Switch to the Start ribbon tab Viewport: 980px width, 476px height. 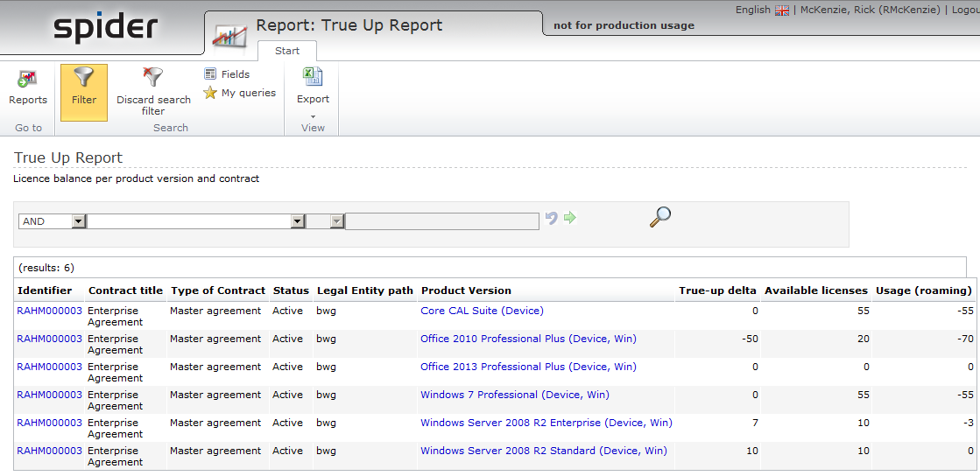click(287, 51)
